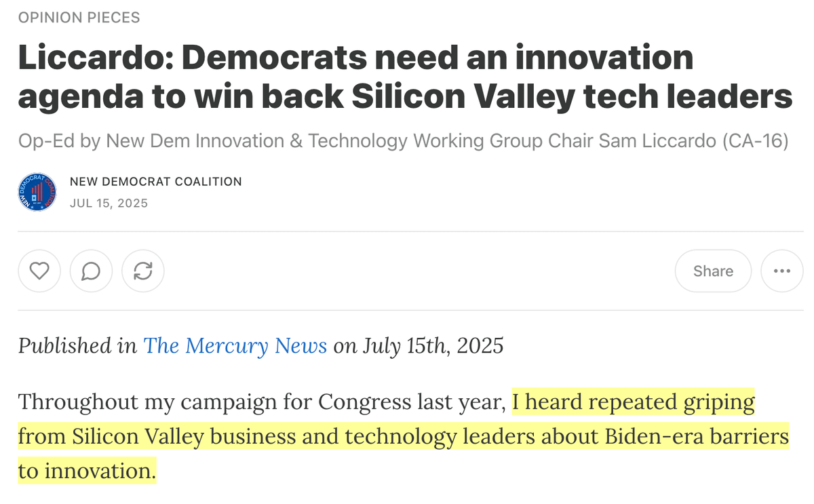Restack the post using the circular arrows icon

point(143,271)
